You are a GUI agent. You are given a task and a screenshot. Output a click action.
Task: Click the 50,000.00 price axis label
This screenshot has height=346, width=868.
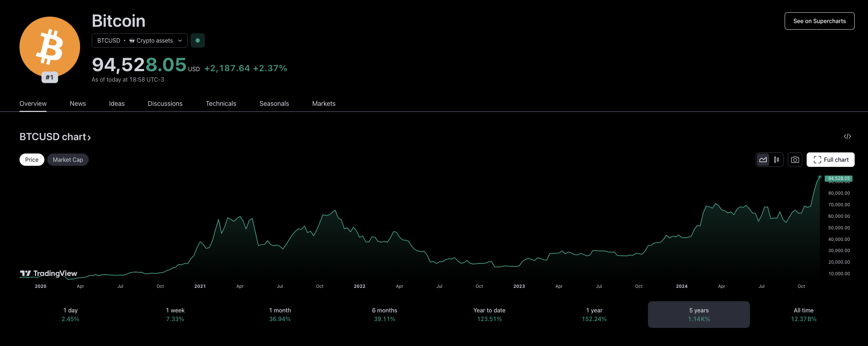pyautogui.click(x=839, y=228)
